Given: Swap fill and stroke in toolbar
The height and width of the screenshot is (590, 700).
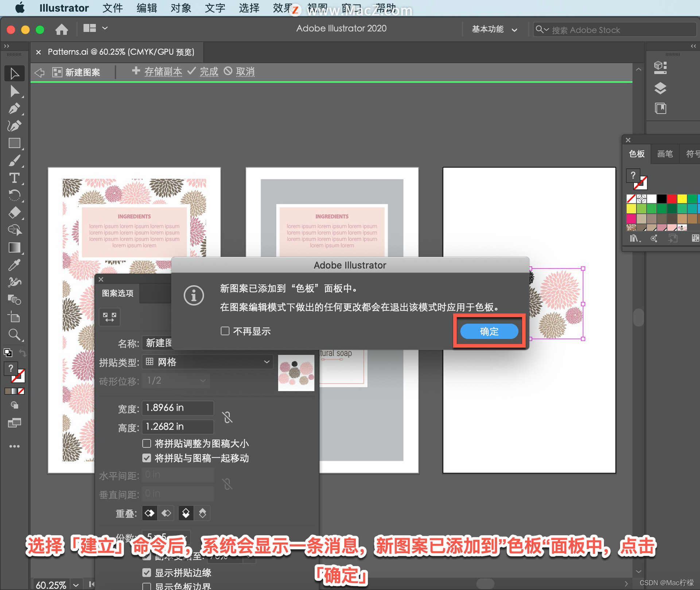Looking at the screenshot, I should (23, 353).
